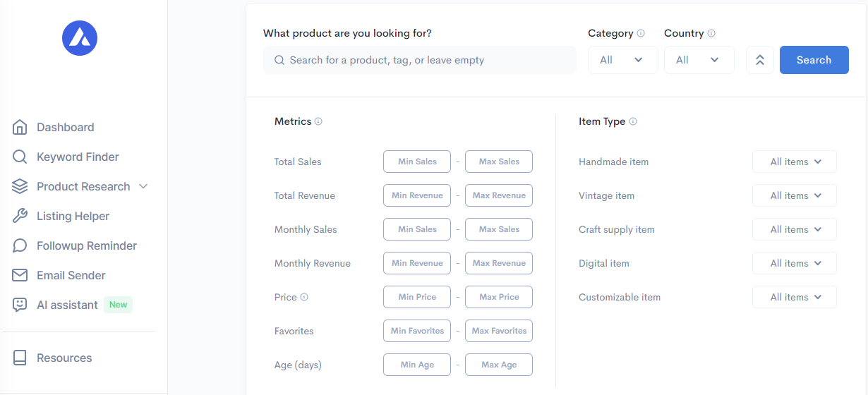Screen dimensions: 868x395
Task: Click the blue logo icon at top
Action: pyautogui.click(x=80, y=37)
